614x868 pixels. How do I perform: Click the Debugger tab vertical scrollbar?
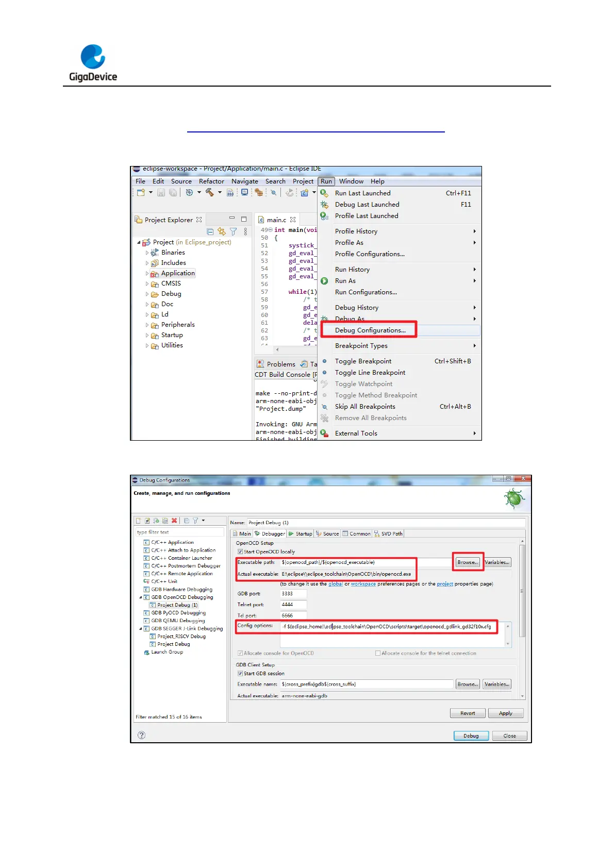click(x=522, y=619)
